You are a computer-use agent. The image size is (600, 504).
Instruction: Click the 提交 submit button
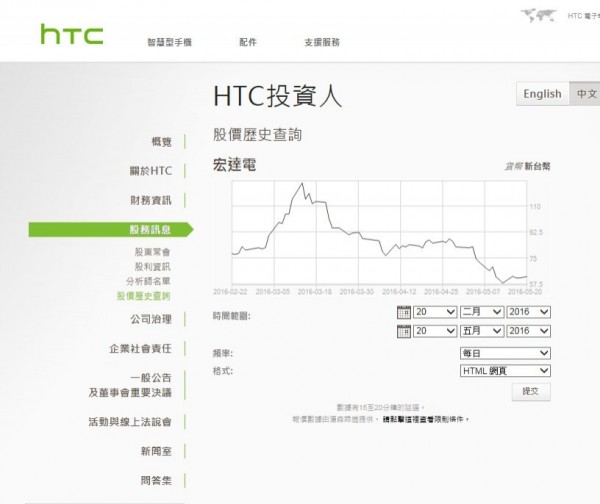pos(531,391)
